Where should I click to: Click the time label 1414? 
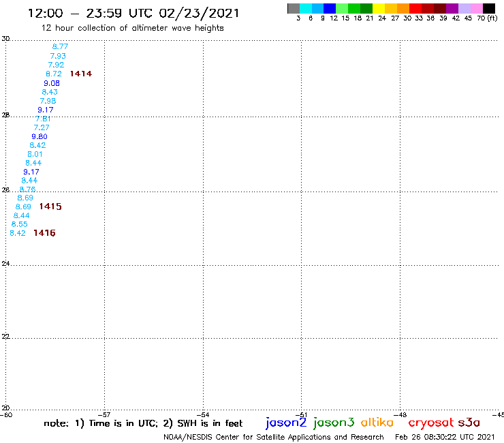tap(81, 74)
